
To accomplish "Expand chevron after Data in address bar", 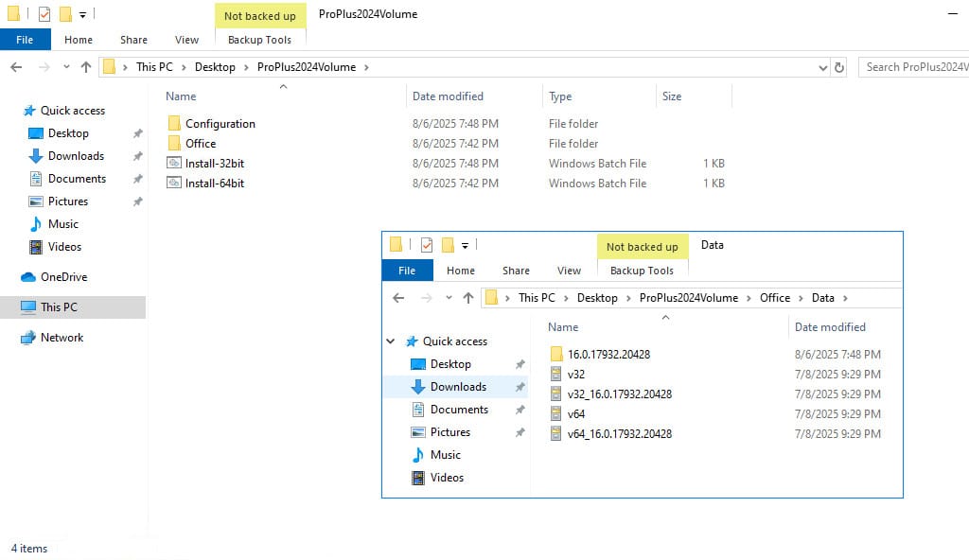I will 845,298.
